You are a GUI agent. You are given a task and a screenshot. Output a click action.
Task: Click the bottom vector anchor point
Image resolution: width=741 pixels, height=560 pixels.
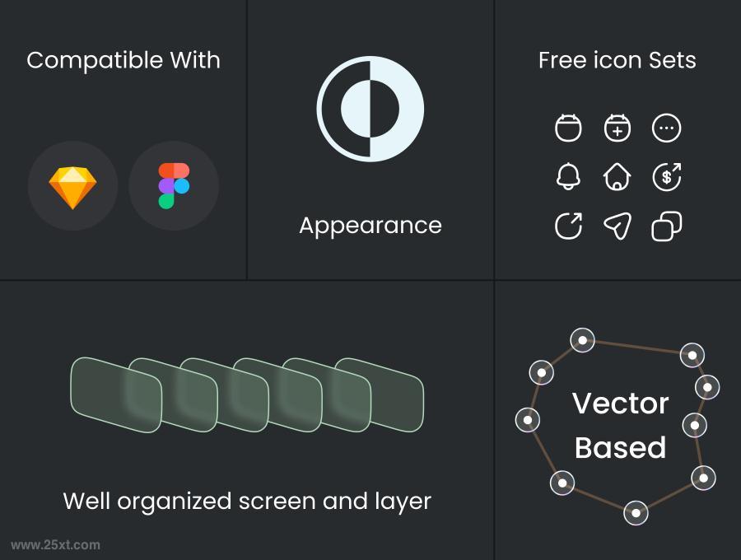pos(636,513)
